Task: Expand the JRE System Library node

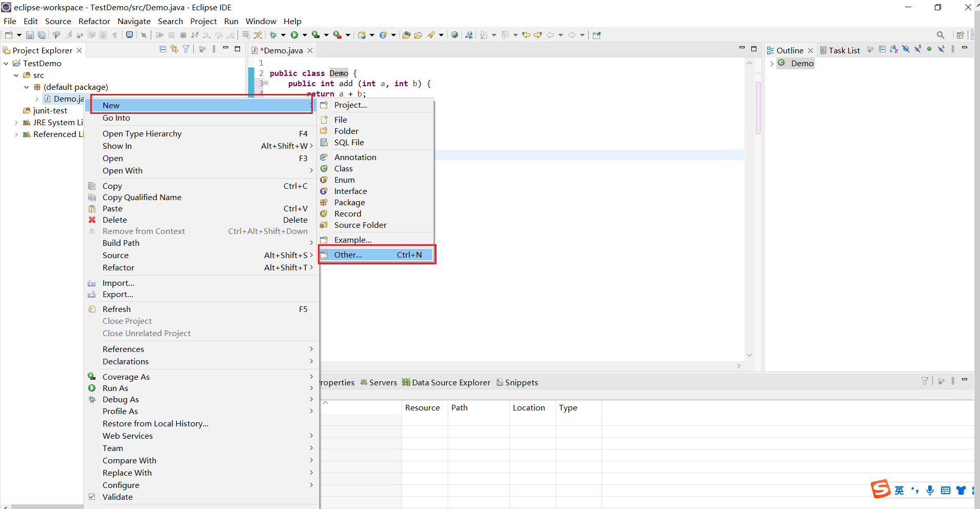Action: (16, 123)
